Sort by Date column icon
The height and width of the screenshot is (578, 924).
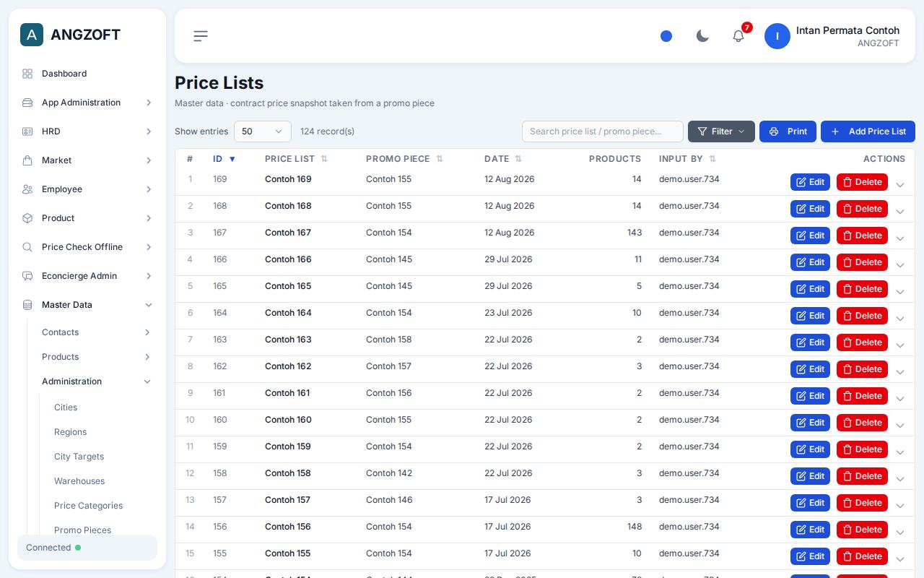coord(518,159)
